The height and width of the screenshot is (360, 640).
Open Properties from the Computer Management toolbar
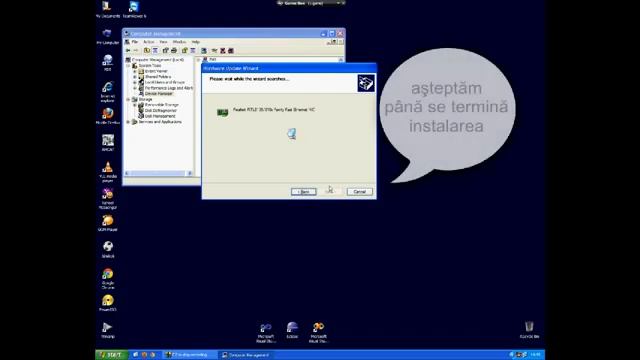[x=165, y=51]
